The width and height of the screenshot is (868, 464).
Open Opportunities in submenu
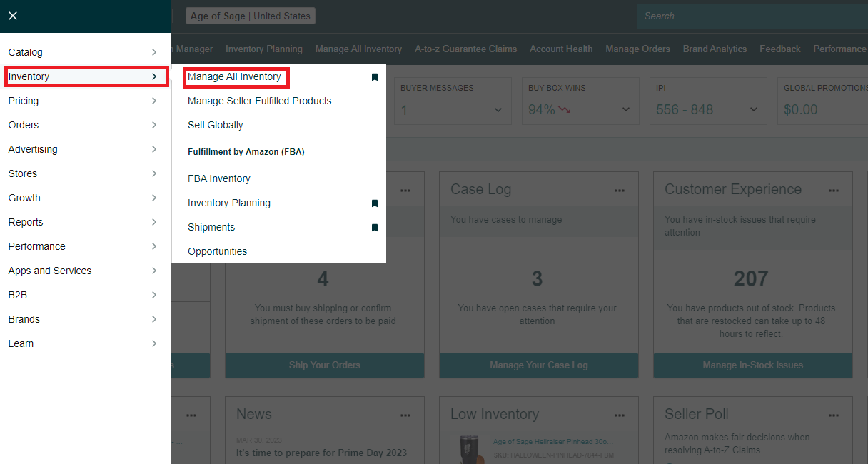(x=218, y=251)
